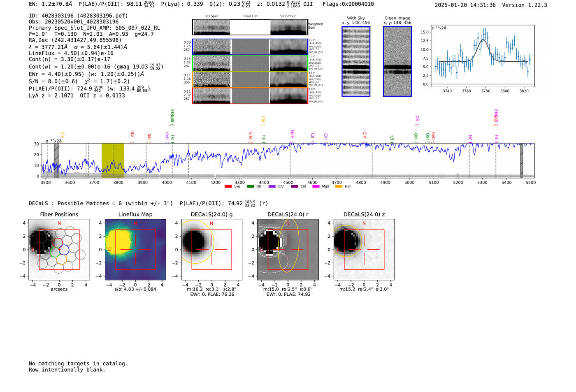Open the Clean Image cutout
This screenshot has width=576, height=392.
tap(397, 61)
